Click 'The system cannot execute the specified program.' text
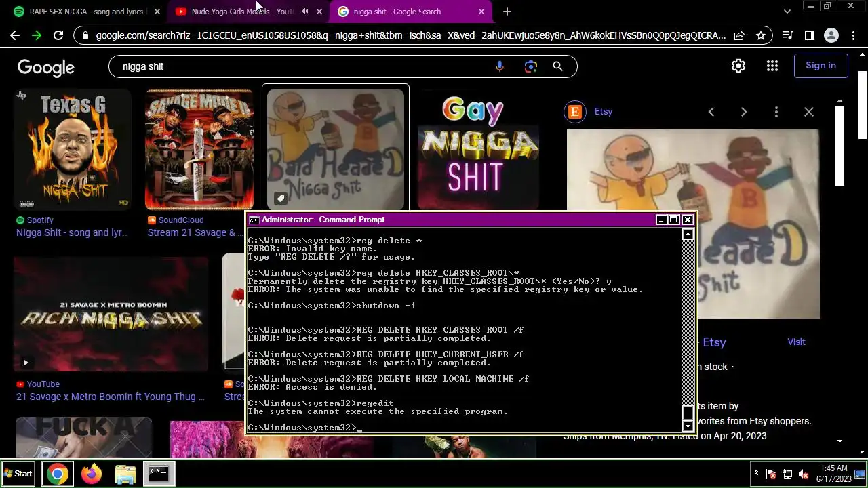 378,411
